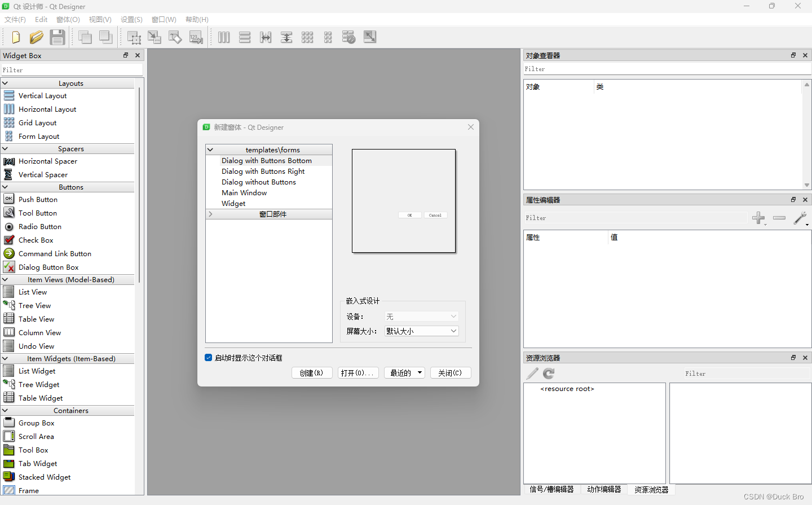Collapse Item Widgets (Item-Based) category
This screenshot has width=812, height=505.
pos(5,358)
